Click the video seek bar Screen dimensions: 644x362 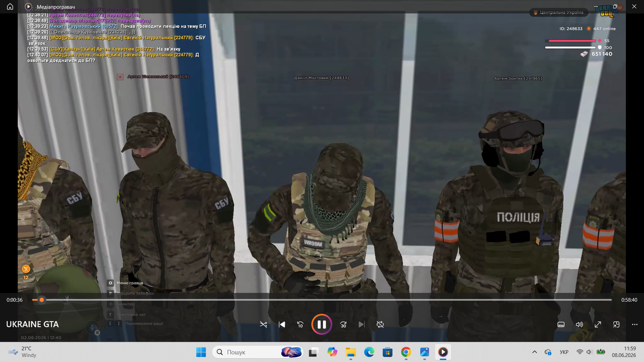point(322,300)
